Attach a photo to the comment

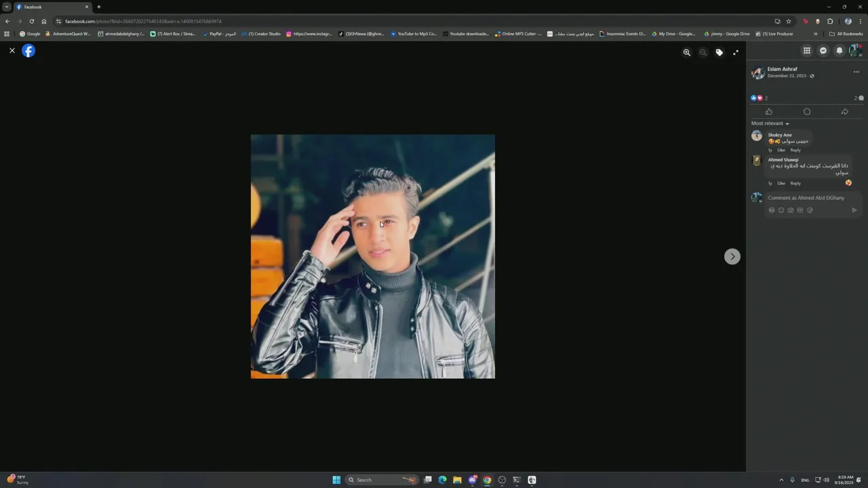click(791, 210)
